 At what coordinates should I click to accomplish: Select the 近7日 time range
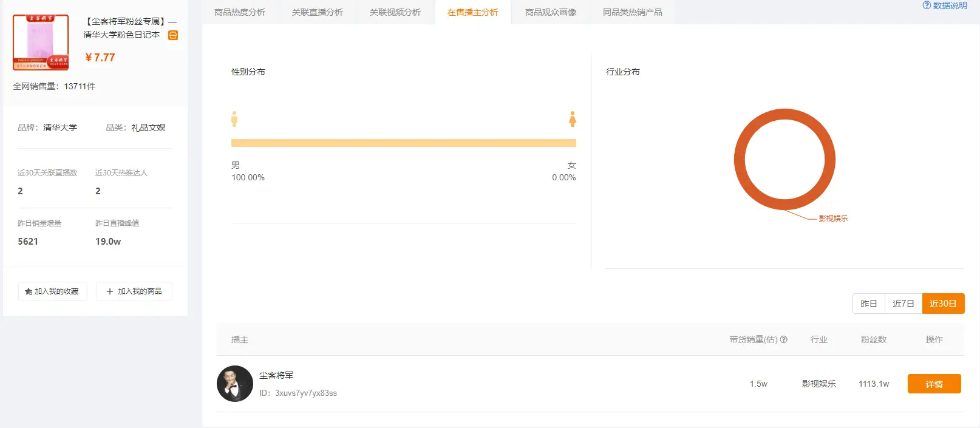click(x=903, y=304)
